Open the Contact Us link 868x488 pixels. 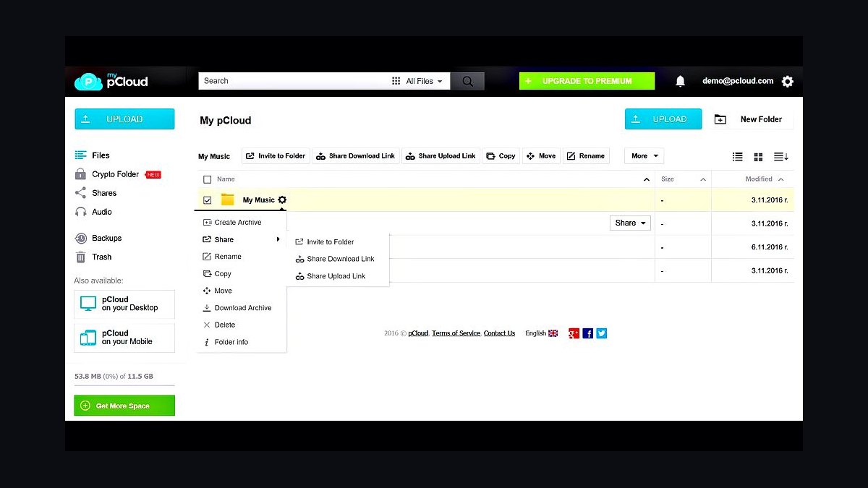(x=499, y=333)
